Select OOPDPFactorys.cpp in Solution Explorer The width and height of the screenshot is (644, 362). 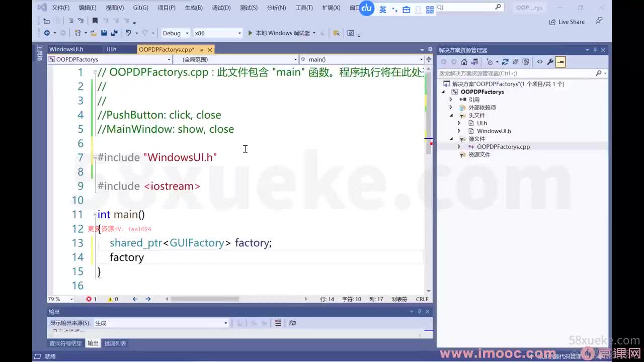[503, 147]
